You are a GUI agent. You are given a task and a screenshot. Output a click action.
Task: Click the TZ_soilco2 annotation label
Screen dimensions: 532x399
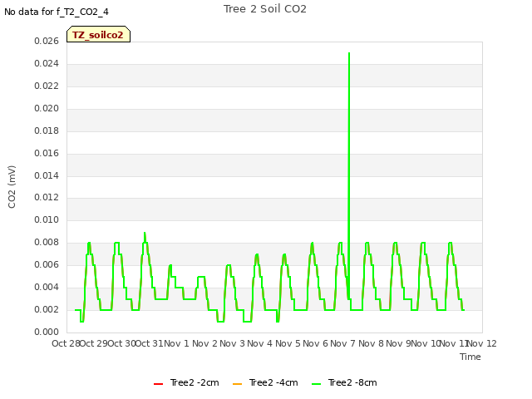click(98, 34)
